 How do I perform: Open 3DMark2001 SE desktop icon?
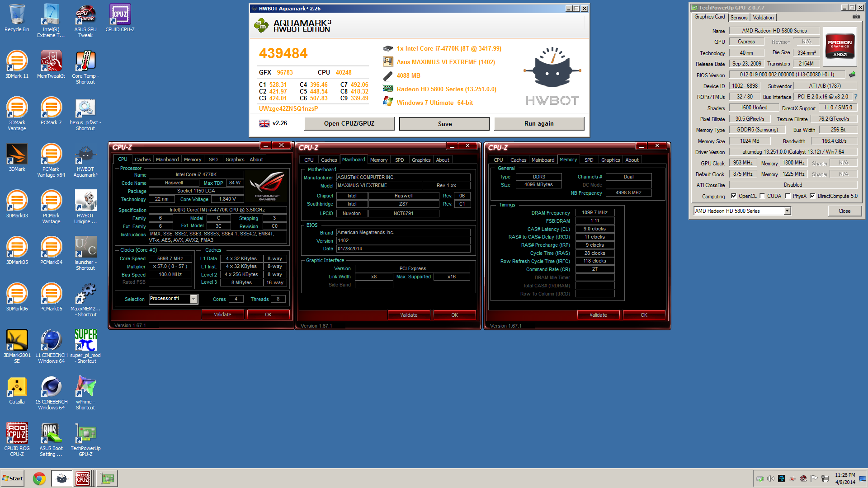pos(17,347)
